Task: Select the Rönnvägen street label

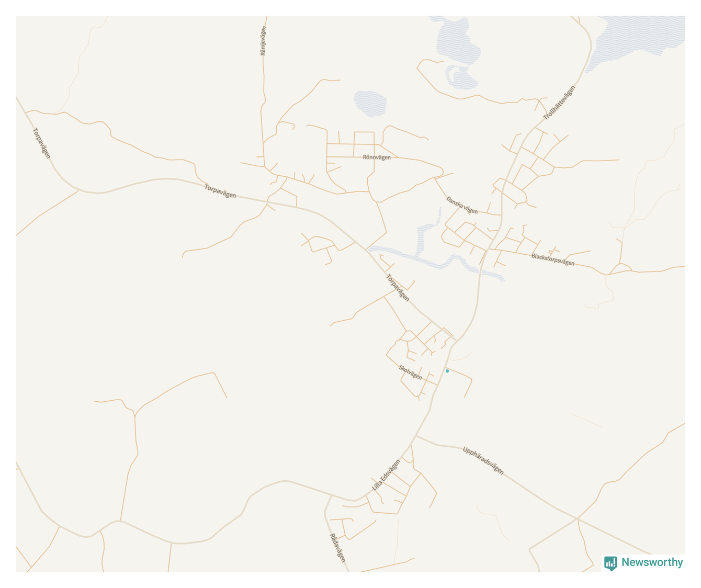Action: coord(377,157)
